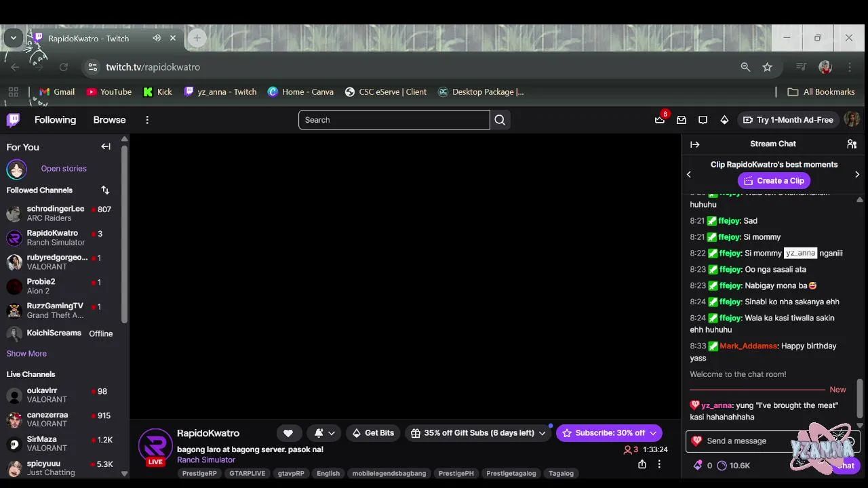Show previous chat banner with left arrow

point(689,174)
